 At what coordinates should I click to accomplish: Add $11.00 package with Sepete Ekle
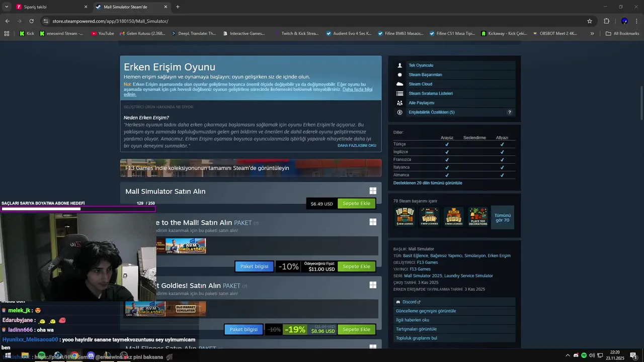pos(357,266)
